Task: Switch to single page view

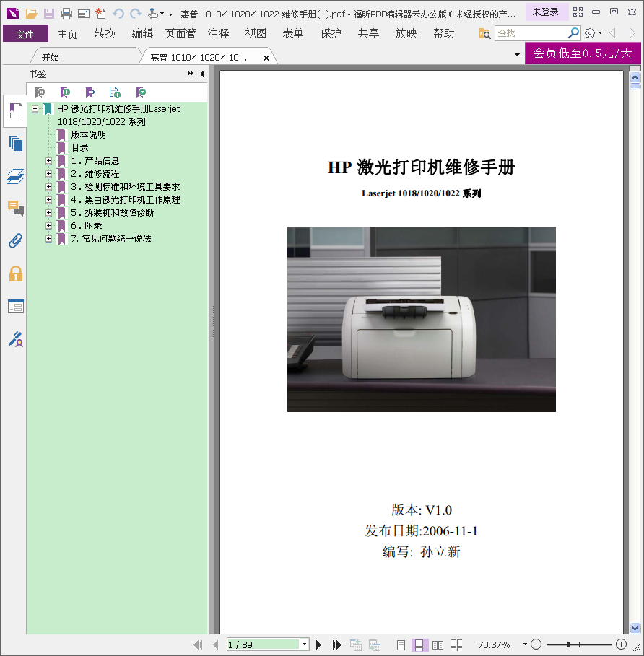Action: (401, 644)
